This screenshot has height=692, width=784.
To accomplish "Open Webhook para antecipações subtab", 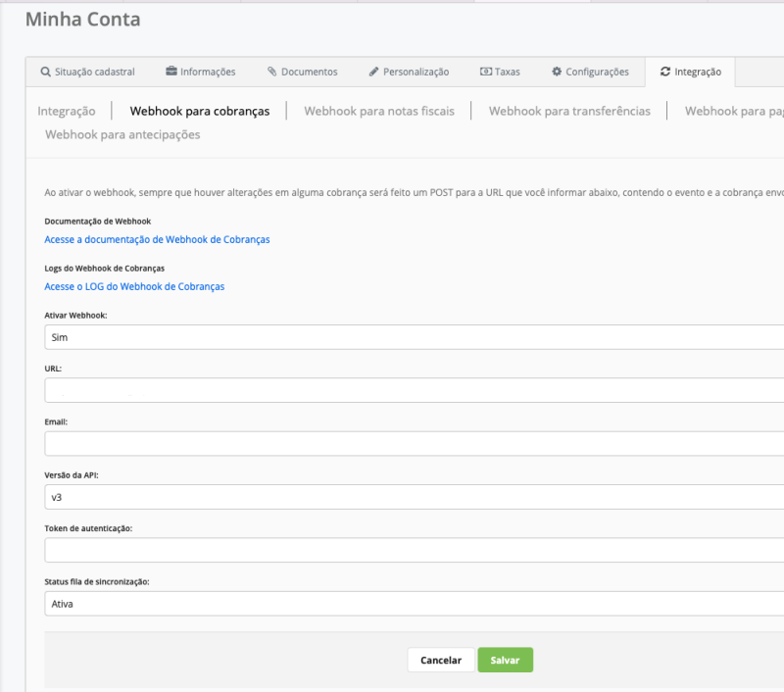I will pos(122,134).
